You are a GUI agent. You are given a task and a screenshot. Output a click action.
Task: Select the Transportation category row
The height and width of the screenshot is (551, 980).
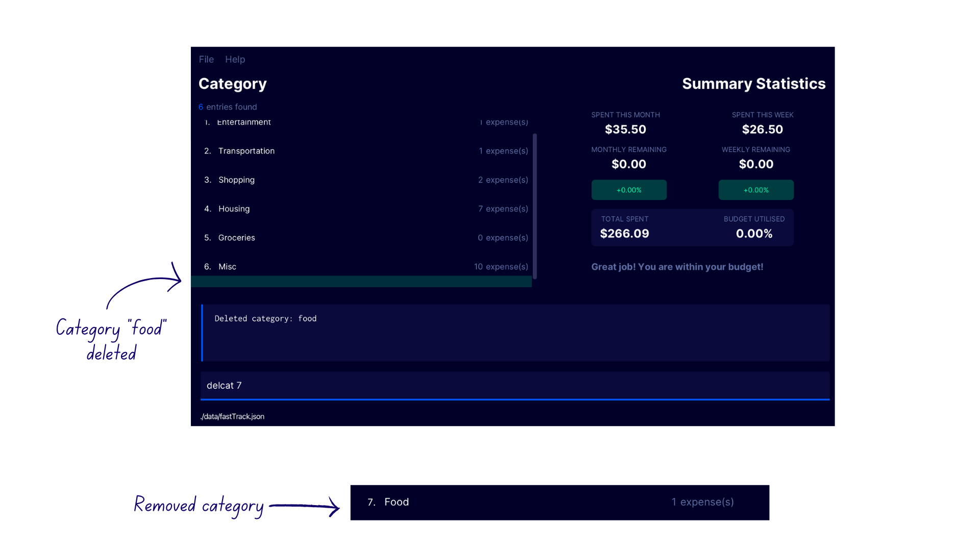[361, 151]
